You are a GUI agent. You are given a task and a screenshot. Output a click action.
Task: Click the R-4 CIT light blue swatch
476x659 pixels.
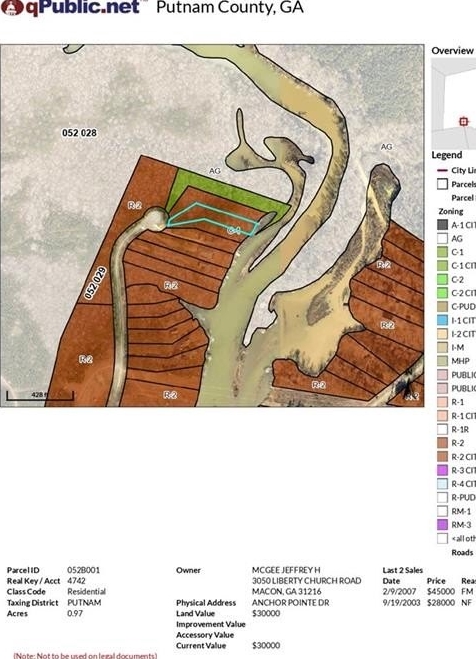pyautogui.click(x=442, y=484)
